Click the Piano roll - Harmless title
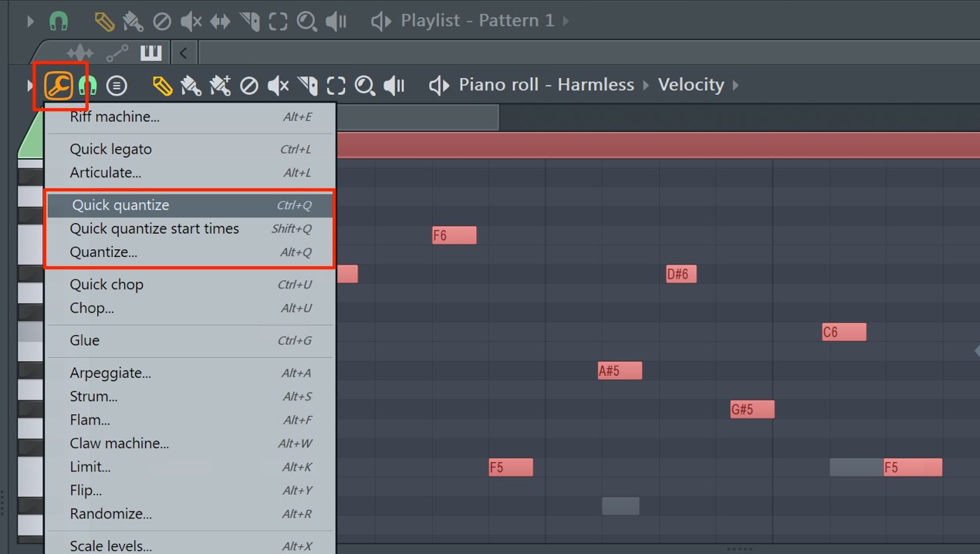This screenshot has height=554, width=980. coord(546,85)
